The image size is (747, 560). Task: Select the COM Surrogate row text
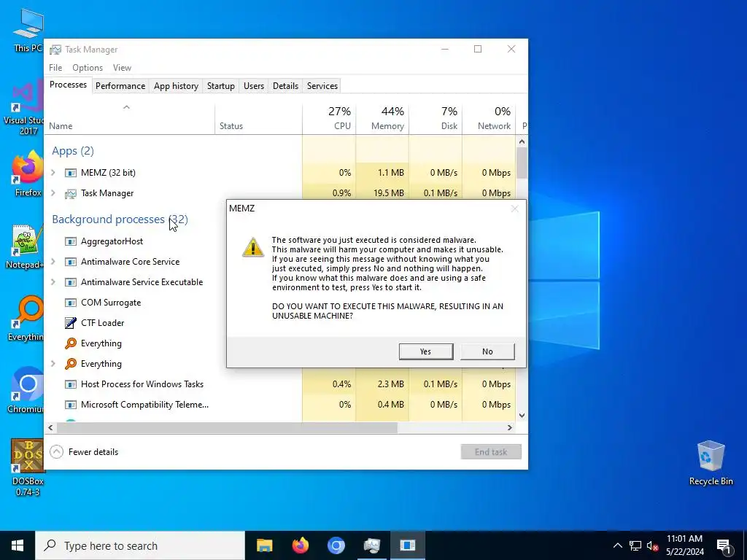click(x=111, y=303)
